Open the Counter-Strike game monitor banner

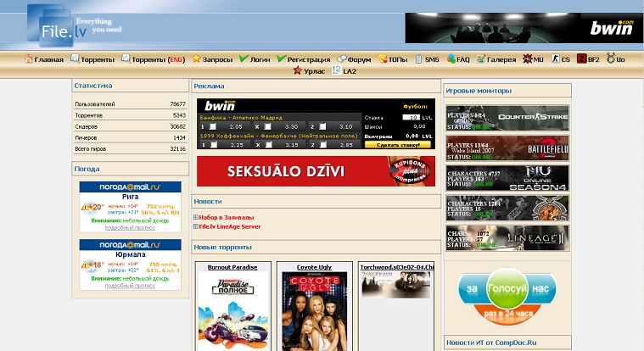coord(507,117)
